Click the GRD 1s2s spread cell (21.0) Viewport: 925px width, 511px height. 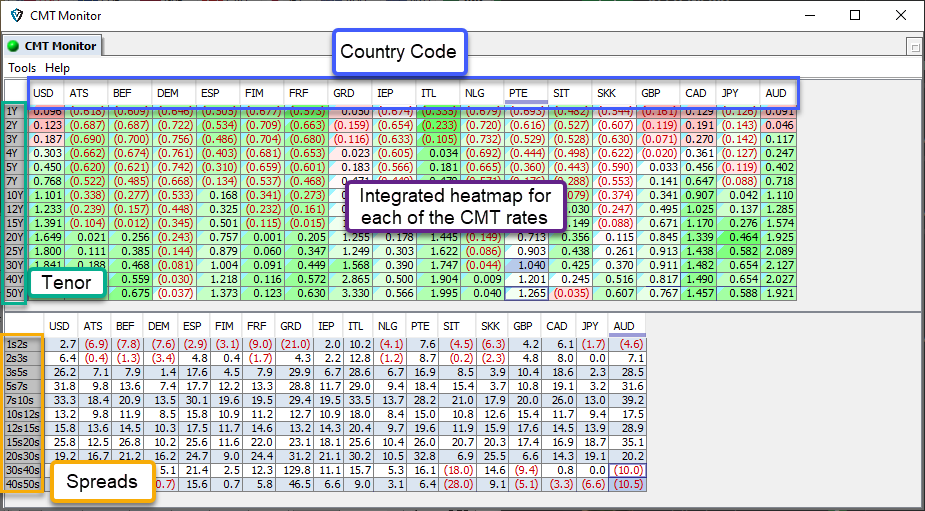[x=294, y=344]
